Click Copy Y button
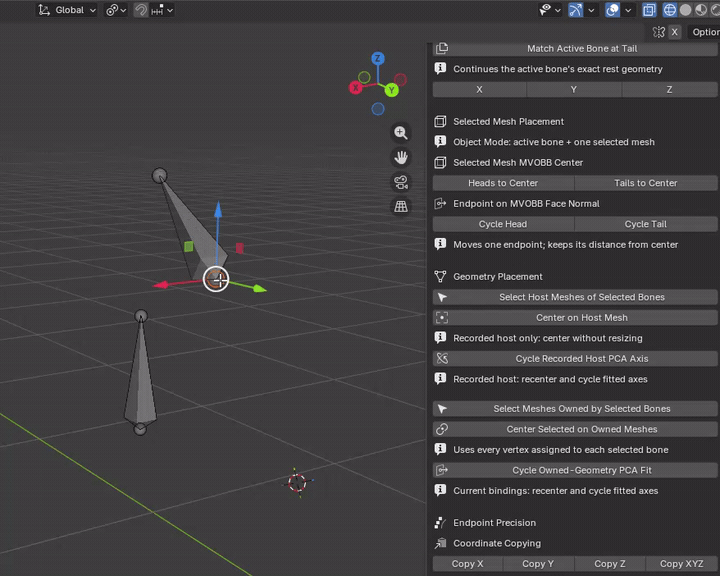The height and width of the screenshot is (576, 720). point(538,564)
